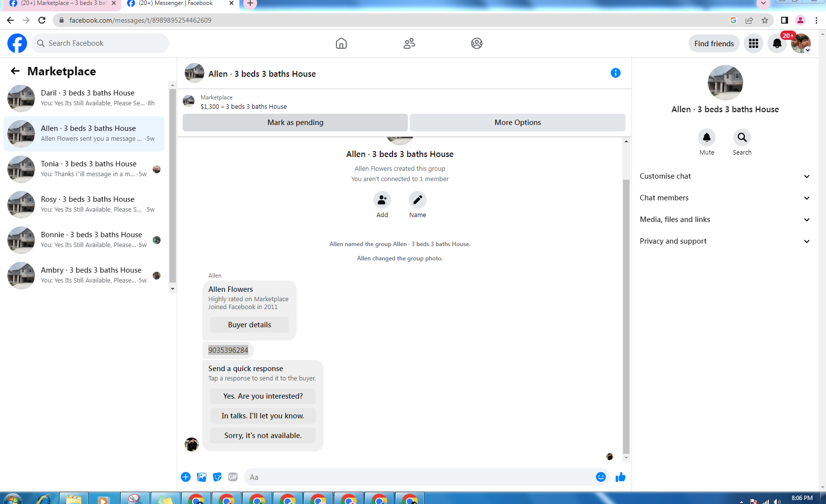Launch Internet Explorer from the taskbar

(x=43, y=498)
